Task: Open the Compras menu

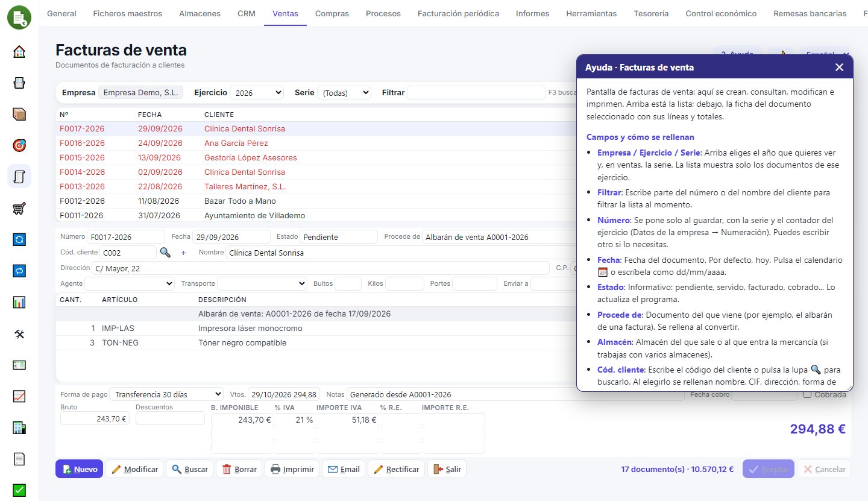Action: click(x=332, y=13)
